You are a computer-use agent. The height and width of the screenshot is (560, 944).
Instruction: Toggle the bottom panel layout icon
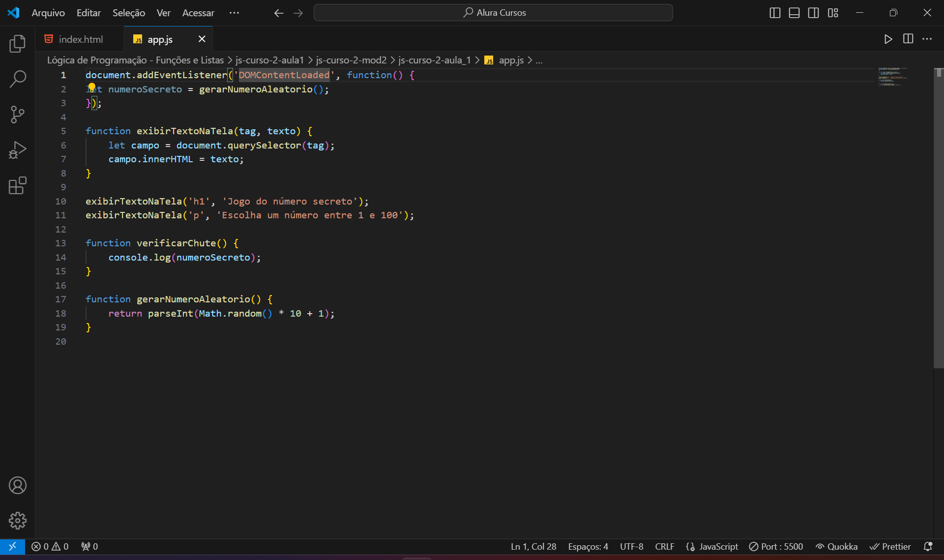click(x=794, y=13)
